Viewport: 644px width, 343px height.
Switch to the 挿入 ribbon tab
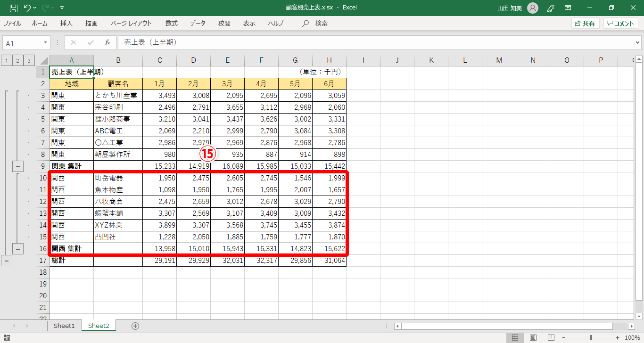tap(66, 23)
